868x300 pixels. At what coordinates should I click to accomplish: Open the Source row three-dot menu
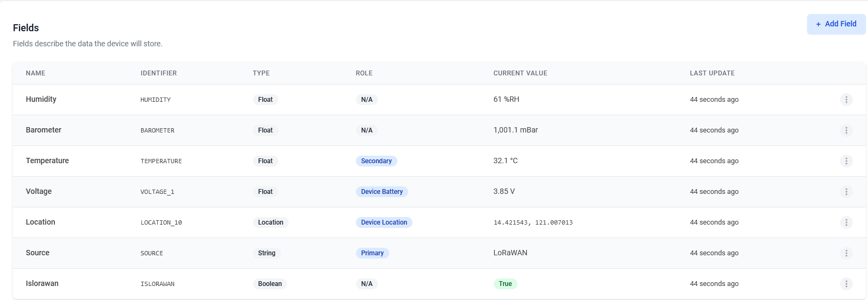(x=846, y=253)
